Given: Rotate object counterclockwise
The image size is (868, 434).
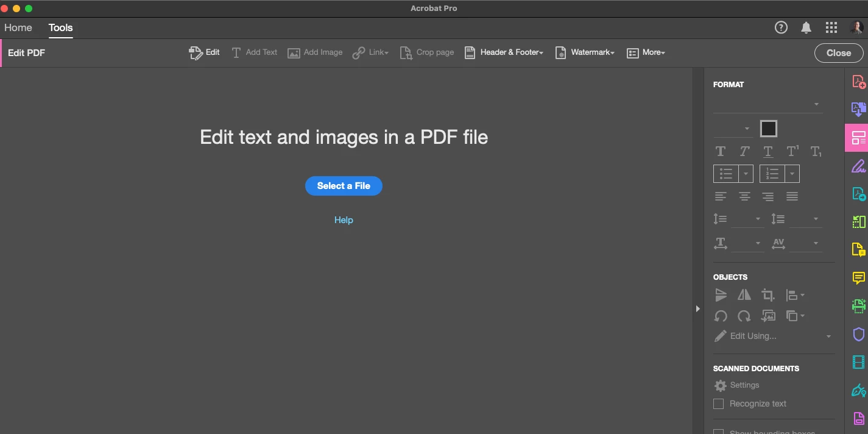Looking at the screenshot, I should click(721, 316).
